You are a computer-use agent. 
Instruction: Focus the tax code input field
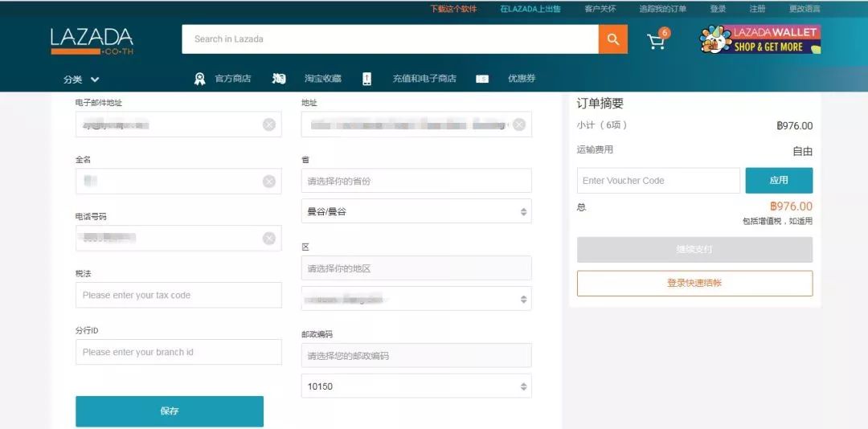[x=178, y=295]
